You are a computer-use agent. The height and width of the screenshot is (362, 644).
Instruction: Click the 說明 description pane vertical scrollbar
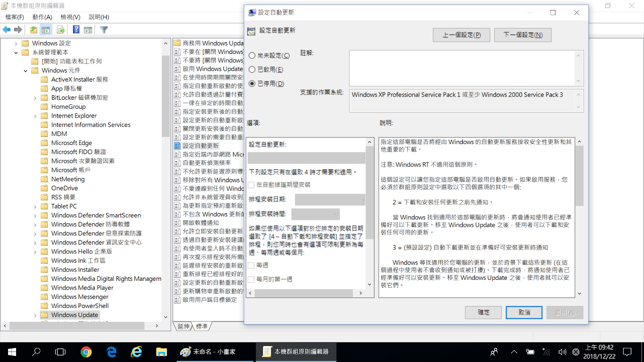click(579, 218)
